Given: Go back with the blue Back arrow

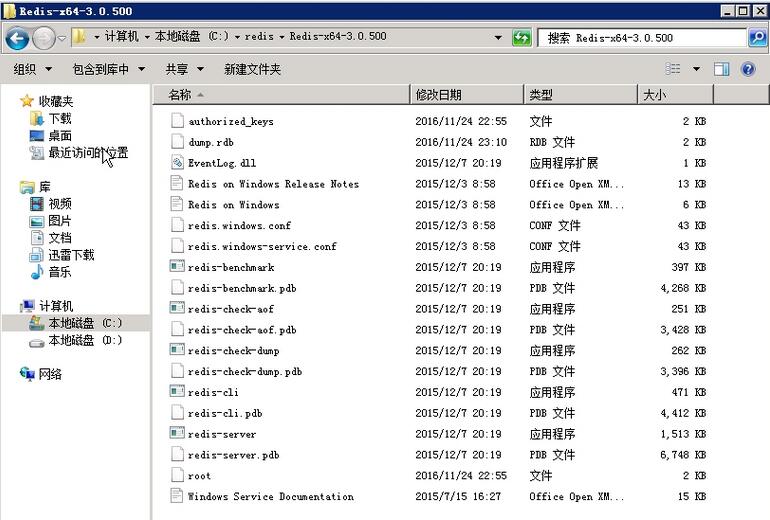Looking at the screenshot, I should click(17, 38).
